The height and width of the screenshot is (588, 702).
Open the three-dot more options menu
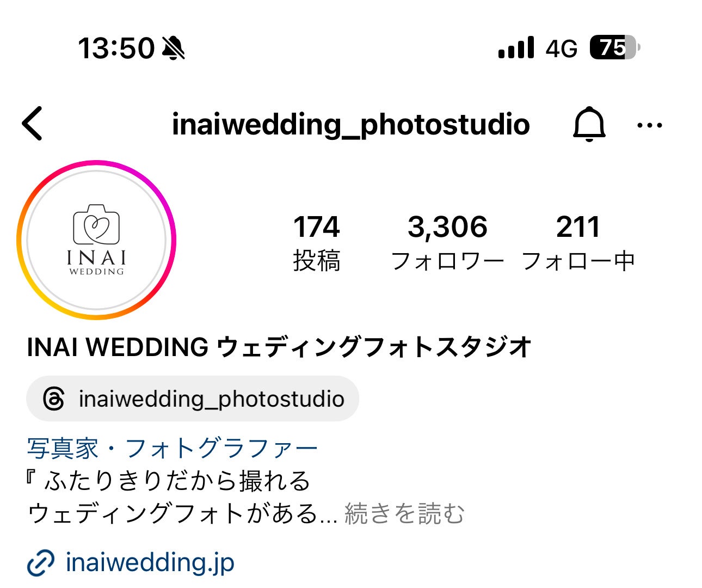tap(649, 125)
